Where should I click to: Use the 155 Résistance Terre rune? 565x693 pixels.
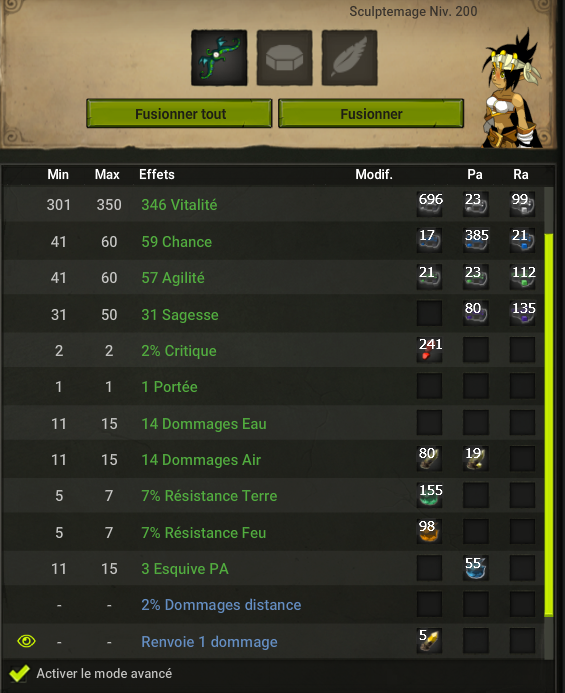[x=430, y=495]
